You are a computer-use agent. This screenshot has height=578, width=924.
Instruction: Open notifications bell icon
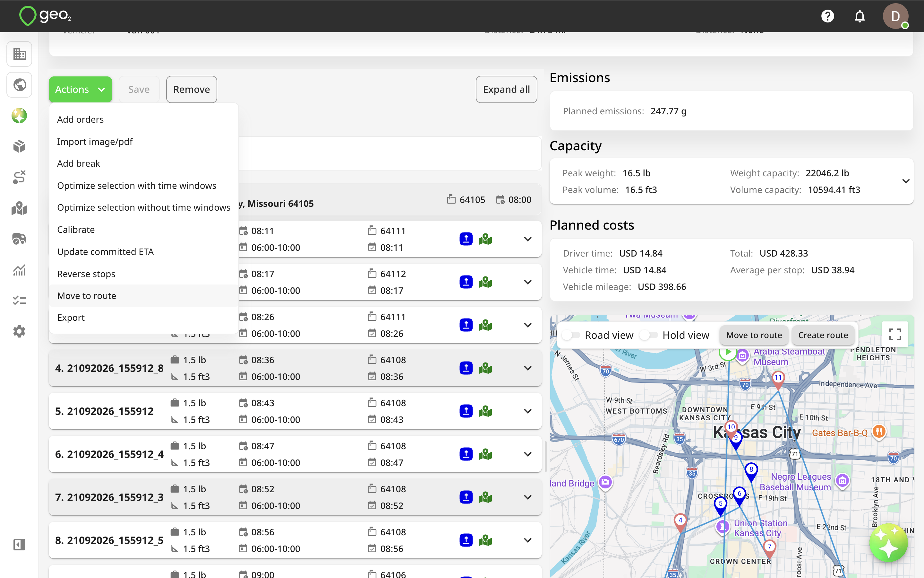[x=860, y=16]
